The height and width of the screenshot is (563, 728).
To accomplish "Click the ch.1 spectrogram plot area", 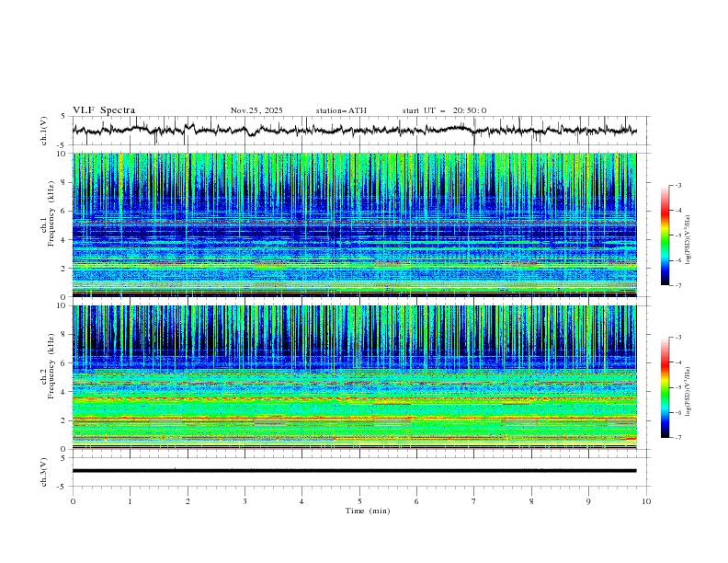I will (x=354, y=224).
